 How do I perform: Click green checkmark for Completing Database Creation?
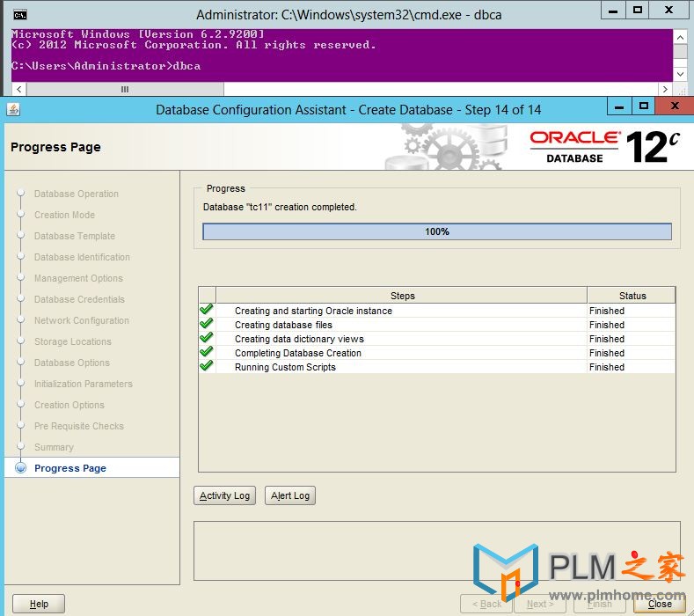pos(206,352)
